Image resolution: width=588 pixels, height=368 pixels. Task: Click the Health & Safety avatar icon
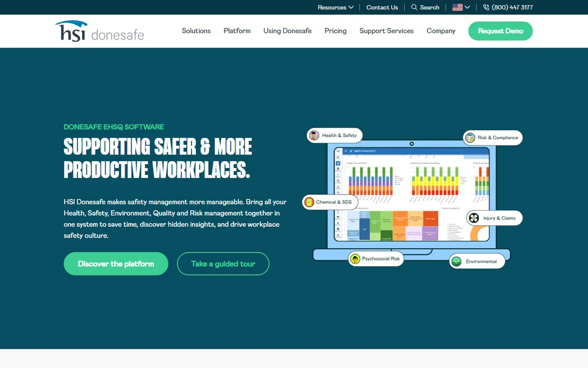click(314, 135)
